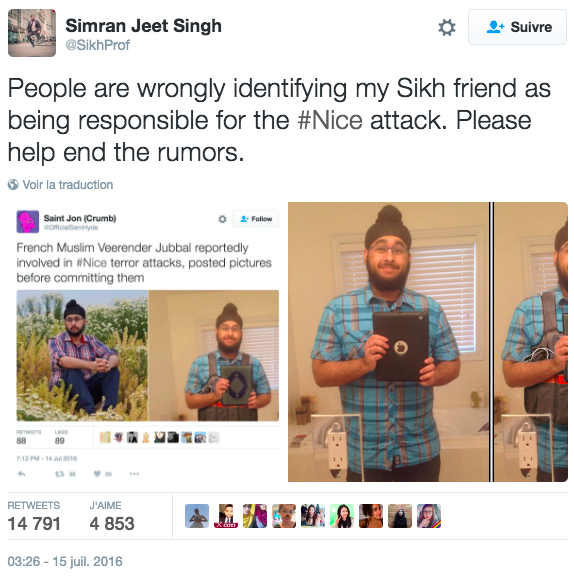Viewport: 574px width, 579px height.
Task: Open last liker avatar with rainbow corner
Action: point(429,516)
